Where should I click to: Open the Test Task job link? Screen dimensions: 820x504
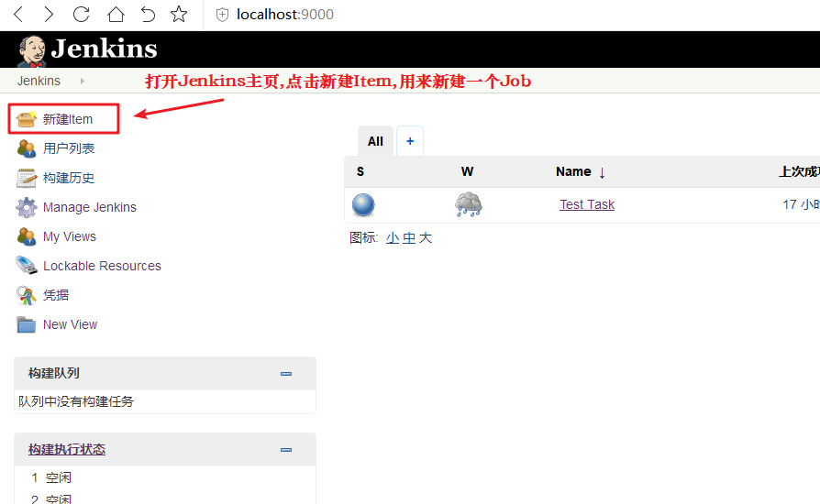point(587,204)
